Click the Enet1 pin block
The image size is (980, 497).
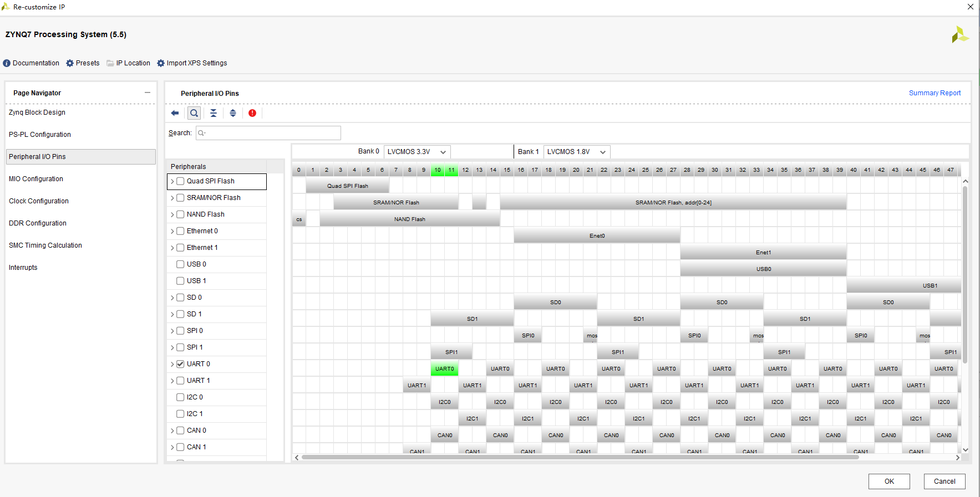coord(763,252)
